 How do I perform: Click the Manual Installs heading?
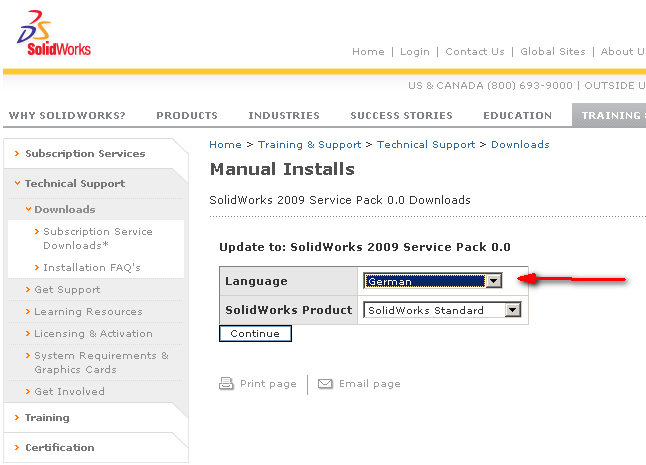click(x=282, y=169)
